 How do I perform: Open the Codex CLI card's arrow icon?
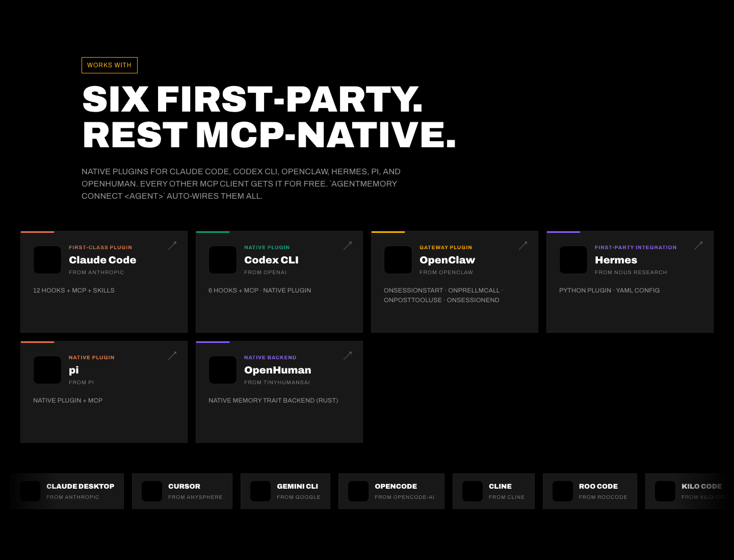[x=348, y=246]
